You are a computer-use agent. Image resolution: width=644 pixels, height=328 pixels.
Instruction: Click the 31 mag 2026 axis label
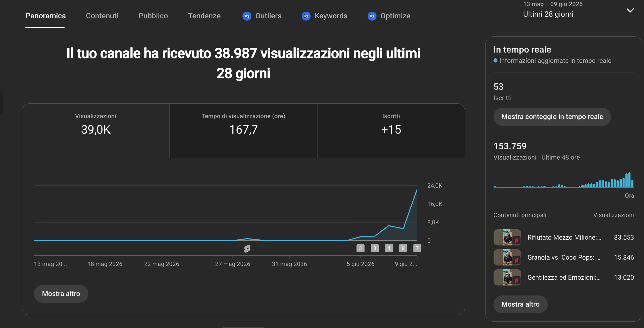pyautogui.click(x=289, y=264)
